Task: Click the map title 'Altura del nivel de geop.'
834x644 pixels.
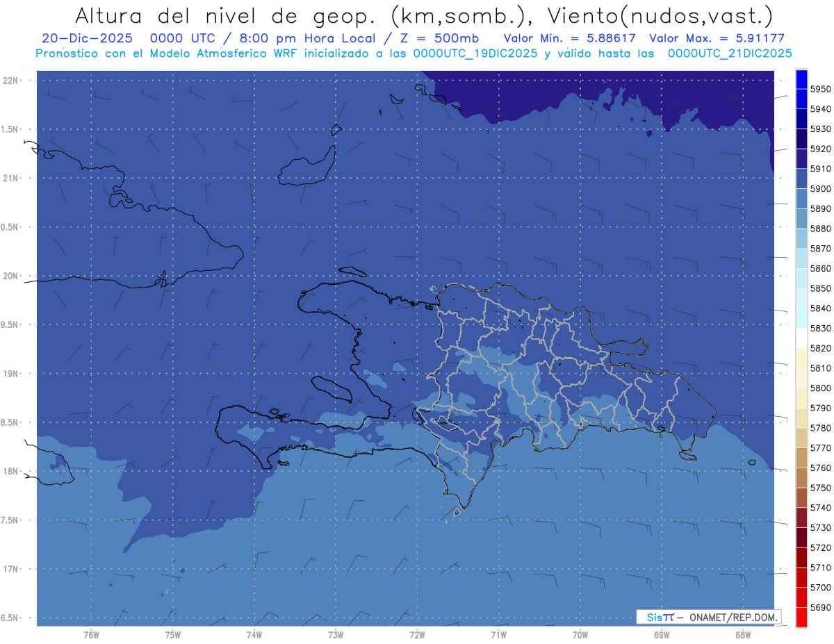Action: (227, 15)
